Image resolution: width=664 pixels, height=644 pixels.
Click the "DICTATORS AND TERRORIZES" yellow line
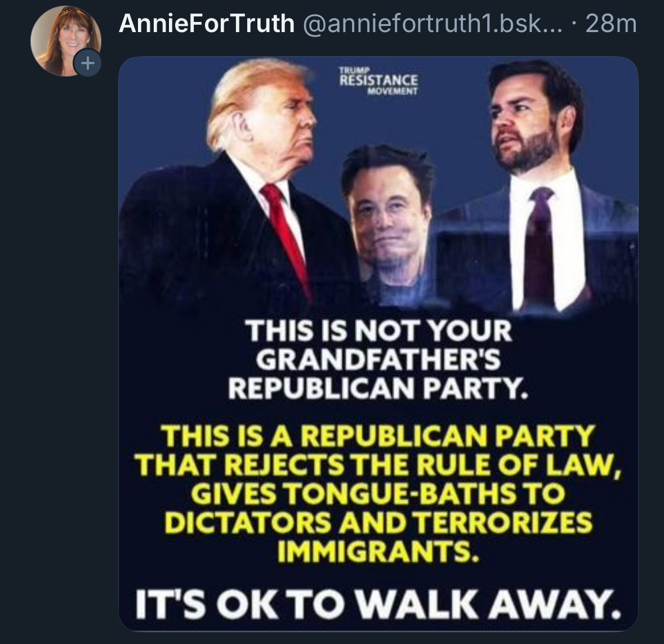tap(378, 522)
